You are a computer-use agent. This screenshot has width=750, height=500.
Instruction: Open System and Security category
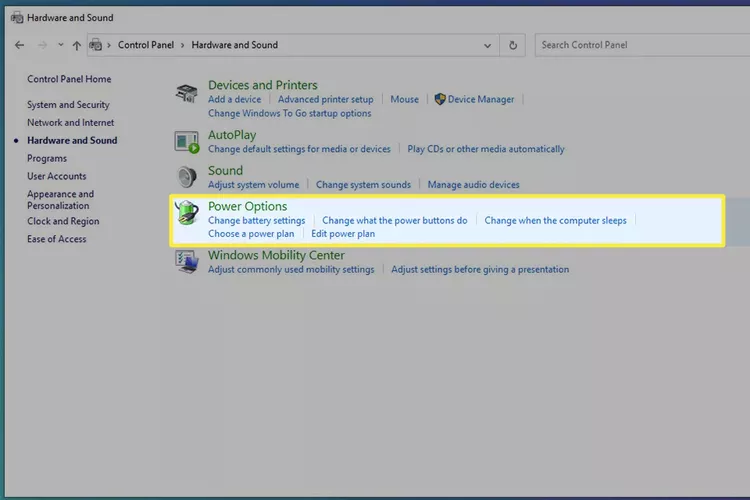(68, 105)
